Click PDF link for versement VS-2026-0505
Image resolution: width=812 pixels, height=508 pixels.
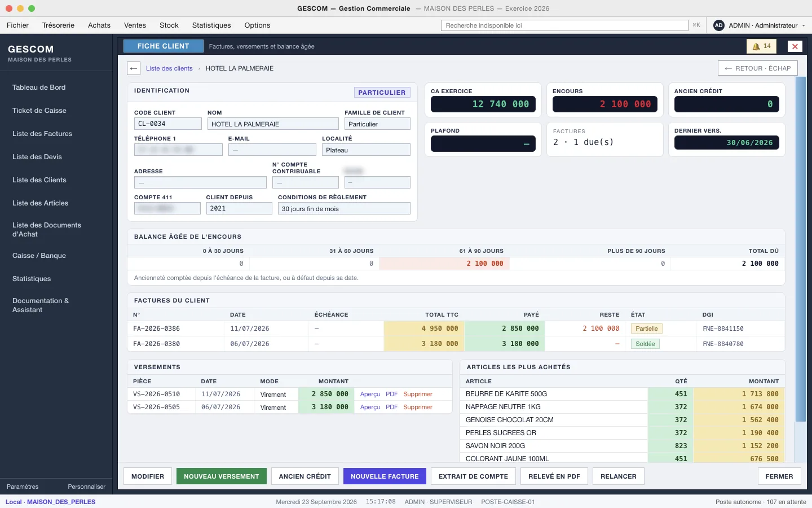coord(392,407)
